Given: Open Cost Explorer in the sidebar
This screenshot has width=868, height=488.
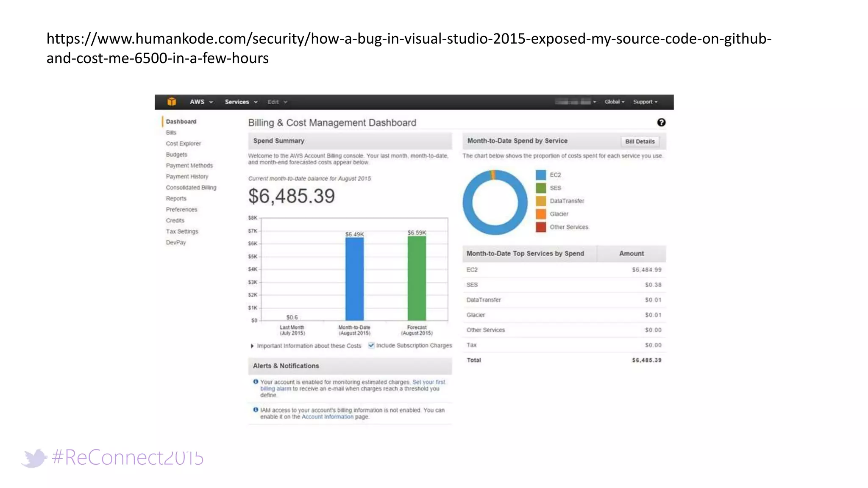Looking at the screenshot, I should click(x=183, y=144).
